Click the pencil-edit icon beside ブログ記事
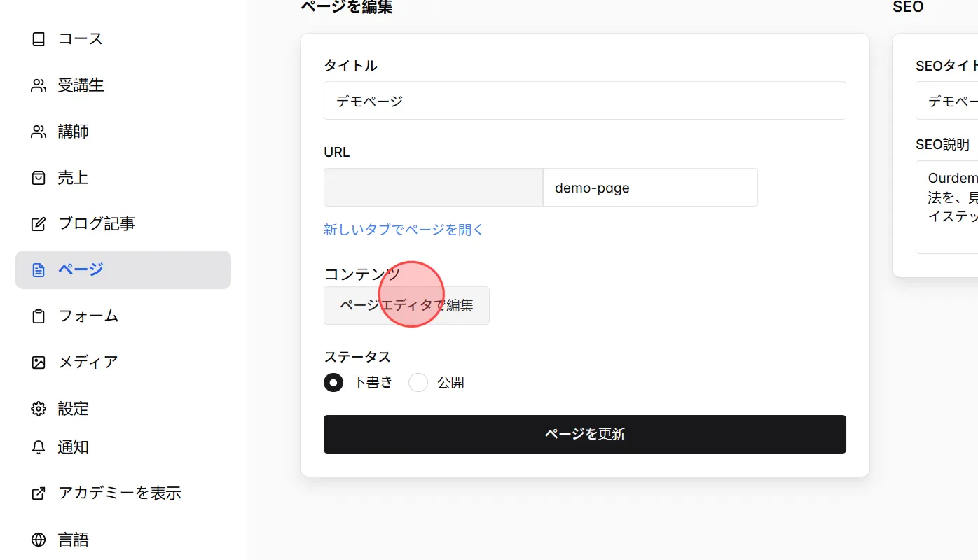This screenshot has width=978, height=560. click(39, 224)
